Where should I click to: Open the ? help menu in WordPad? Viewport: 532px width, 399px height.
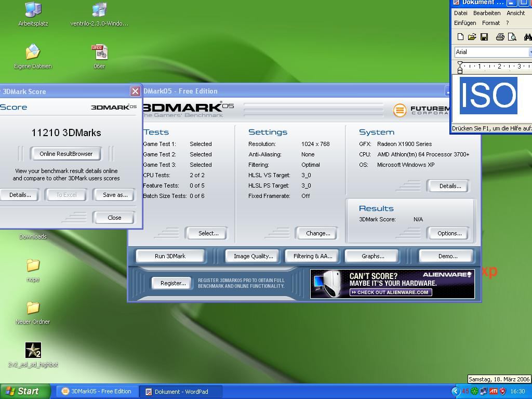[x=507, y=23]
